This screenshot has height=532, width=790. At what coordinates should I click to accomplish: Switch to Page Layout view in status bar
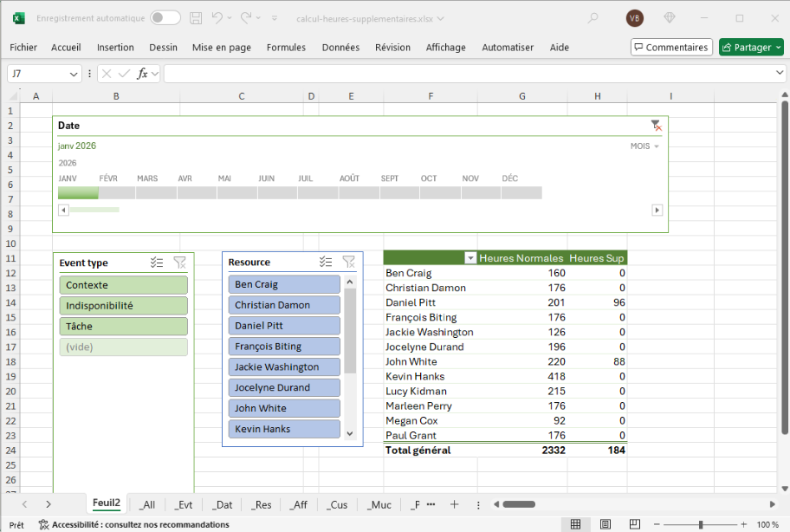click(x=605, y=524)
